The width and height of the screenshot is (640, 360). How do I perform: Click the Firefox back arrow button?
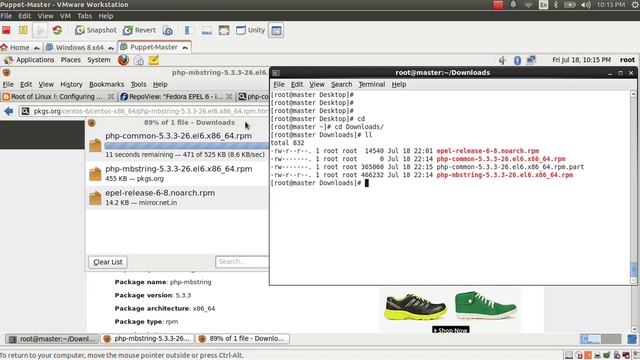click(x=9, y=111)
